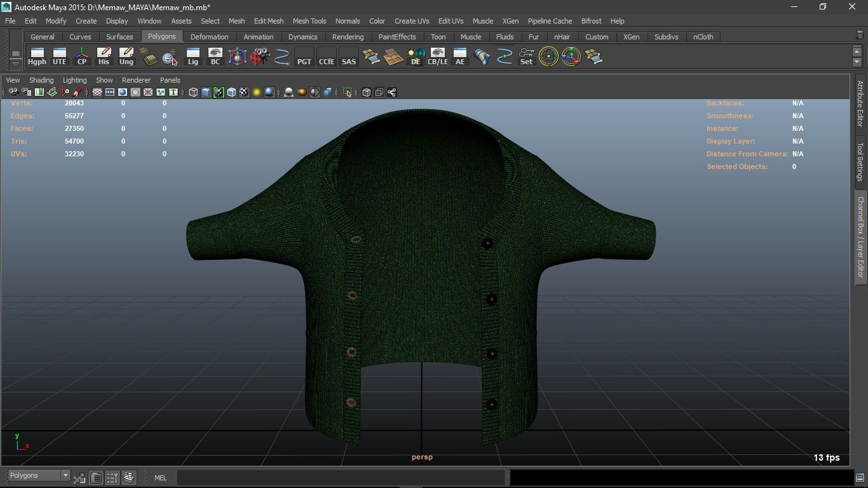Image resolution: width=868 pixels, height=488 pixels.
Task: Open the viewport Lighting dropdown menu
Action: point(74,80)
